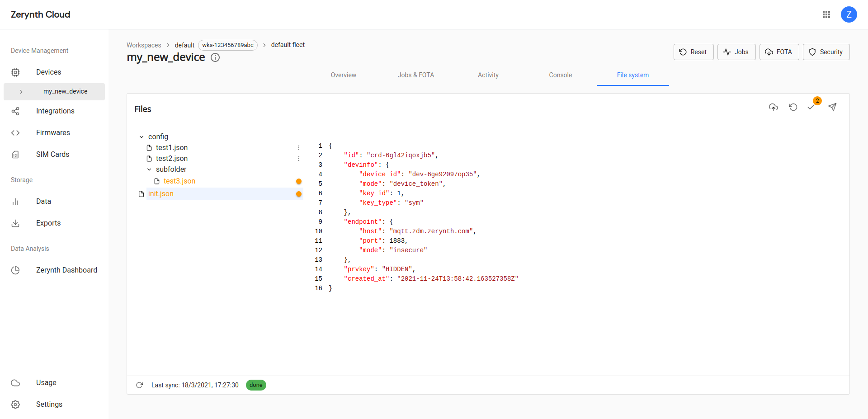Click the upload file cloud icon
This screenshot has width=868, height=419.
point(774,107)
